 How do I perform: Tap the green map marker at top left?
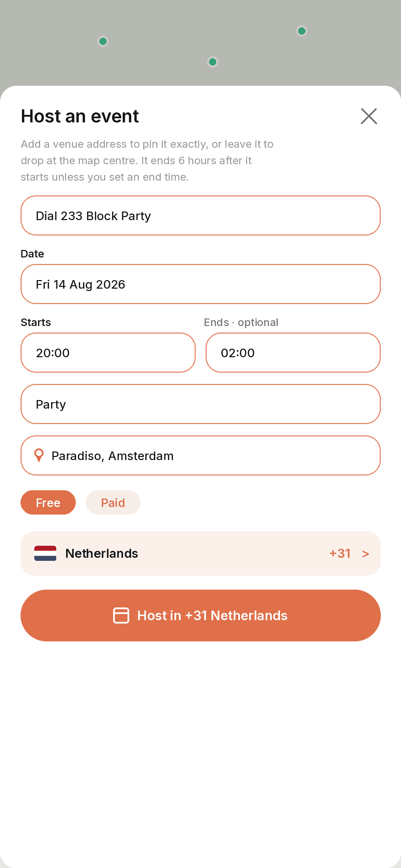tap(103, 41)
